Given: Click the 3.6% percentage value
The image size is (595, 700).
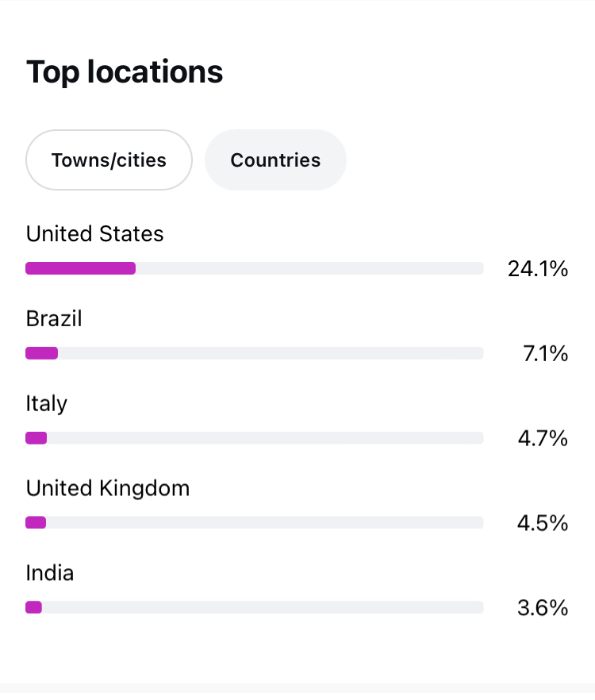Looking at the screenshot, I should [x=543, y=608].
